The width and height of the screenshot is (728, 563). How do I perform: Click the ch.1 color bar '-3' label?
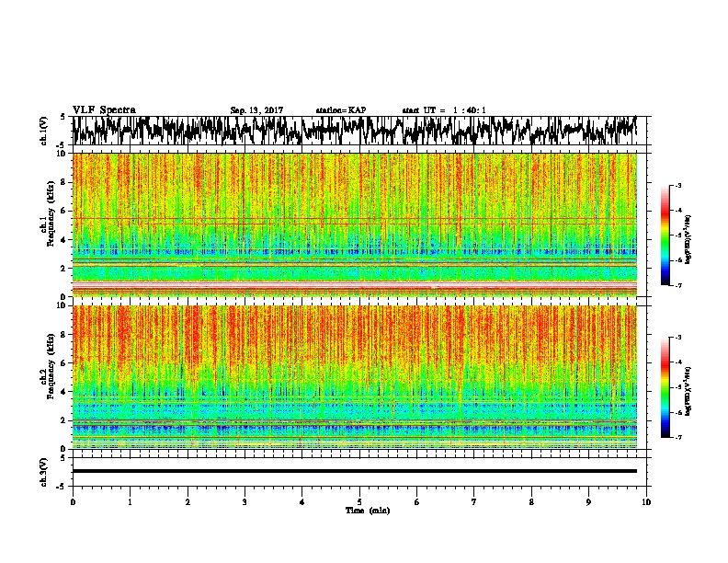tap(678, 185)
